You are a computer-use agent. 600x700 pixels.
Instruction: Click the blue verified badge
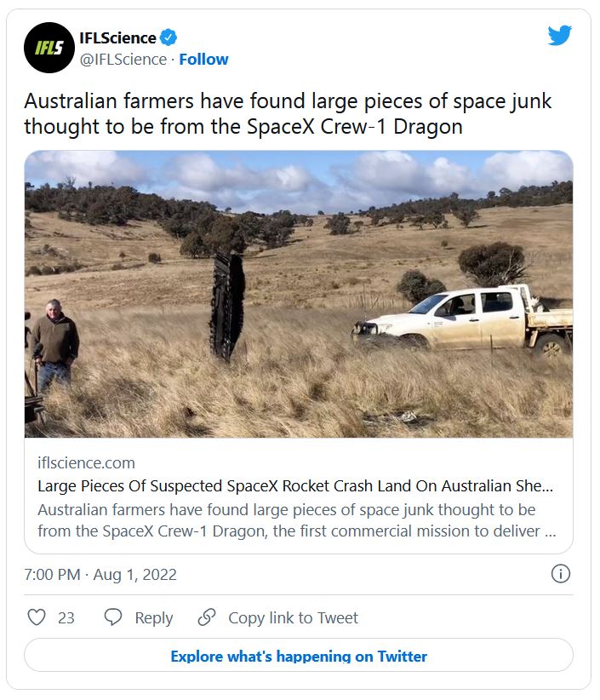click(169, 37)
